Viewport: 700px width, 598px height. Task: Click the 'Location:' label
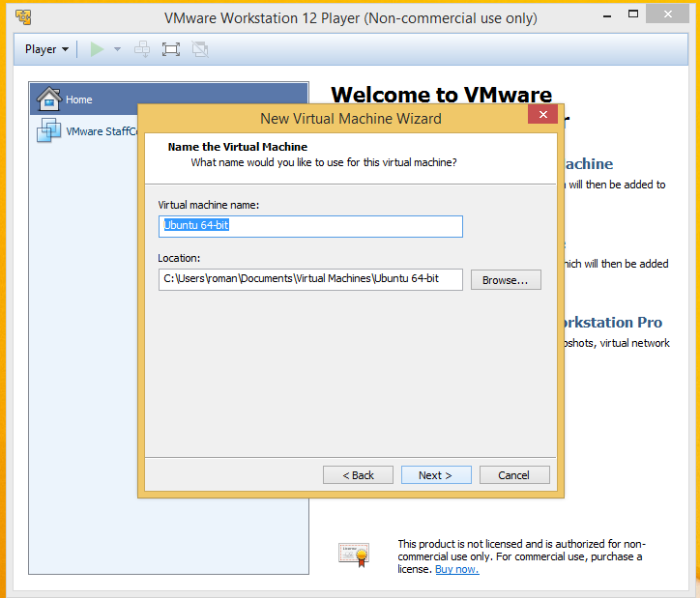179,258
